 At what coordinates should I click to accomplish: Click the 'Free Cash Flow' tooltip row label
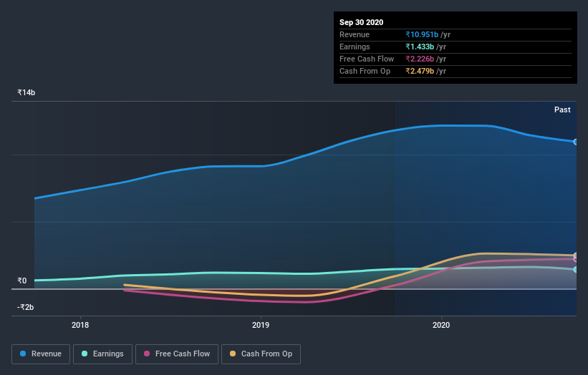[367, 59]
